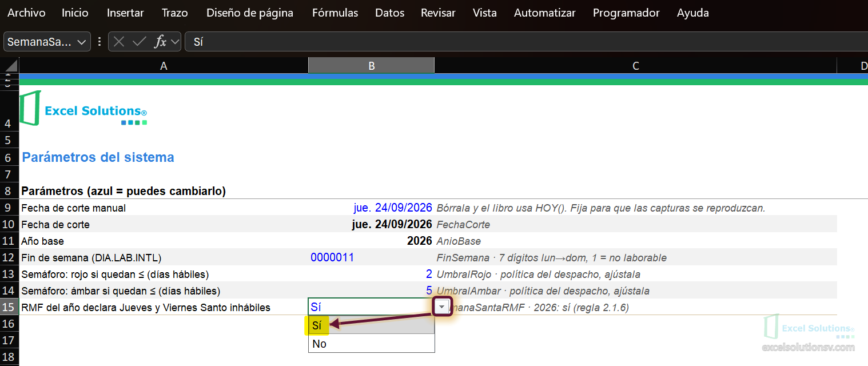This screenshot has width=868, height=366.
Task: Open the Vista ribbon tab
Action: pyautogui.click(x=485, y=13)
